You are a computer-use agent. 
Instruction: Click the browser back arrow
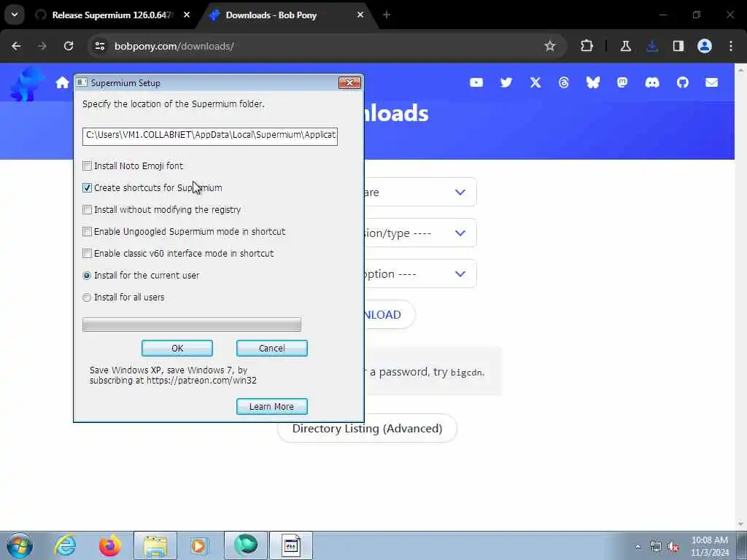16,46
